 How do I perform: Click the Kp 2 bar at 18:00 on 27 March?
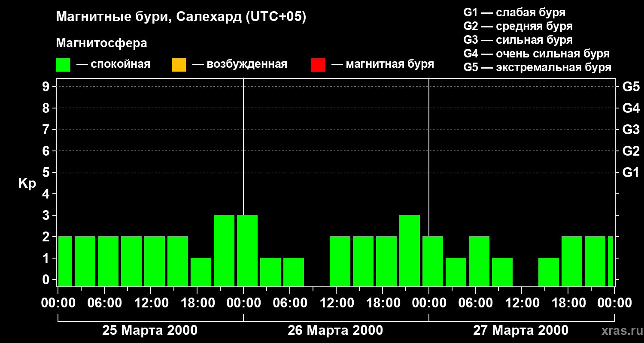click(572, 261)
